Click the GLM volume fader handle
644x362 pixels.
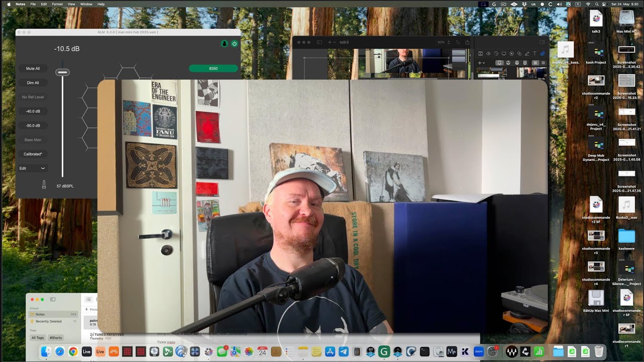pyautogui.click(x=62, y=72)
